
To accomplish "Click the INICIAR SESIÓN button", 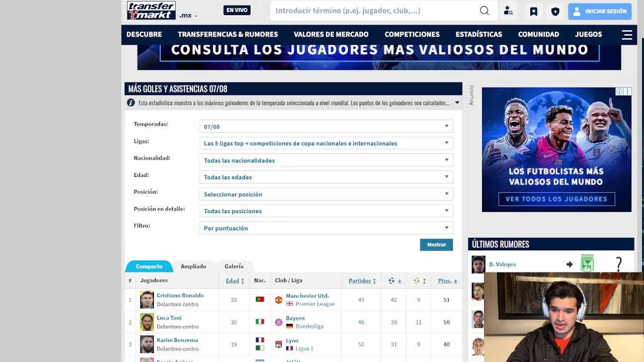I will 600,11.
